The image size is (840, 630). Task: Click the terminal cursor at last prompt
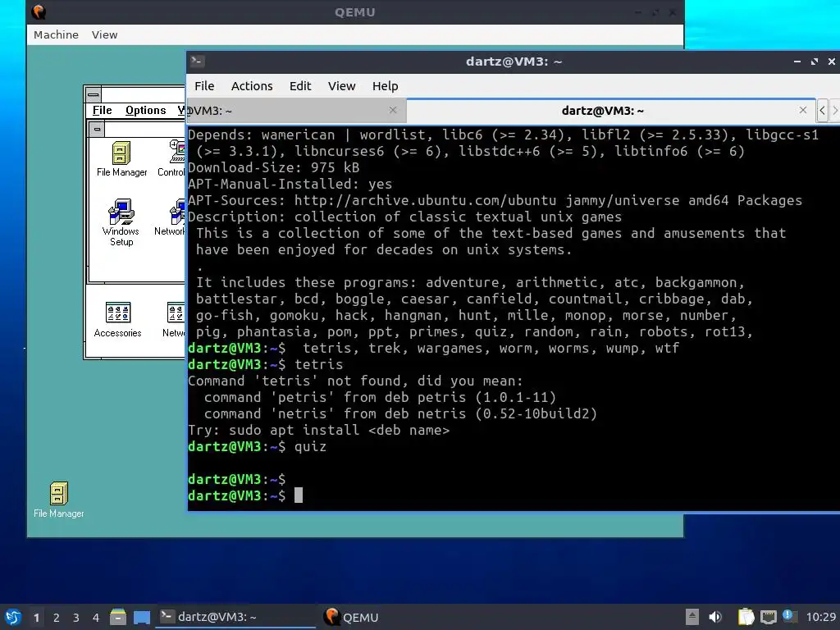tap(299, 495)
